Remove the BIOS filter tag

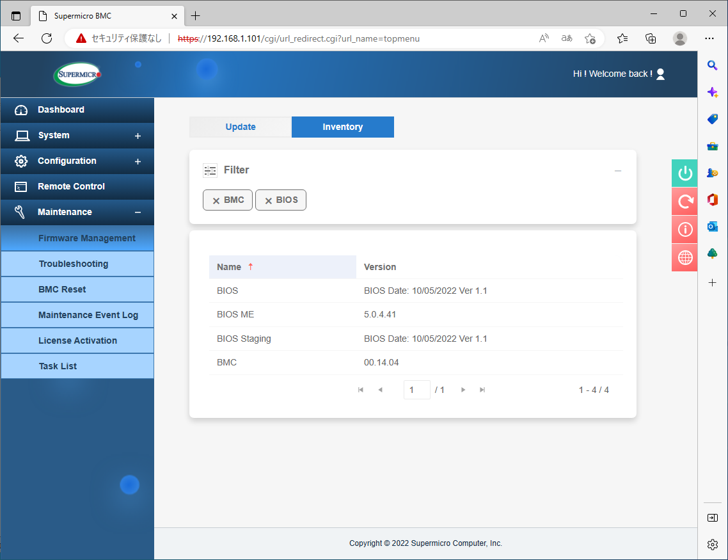point(268,200)
